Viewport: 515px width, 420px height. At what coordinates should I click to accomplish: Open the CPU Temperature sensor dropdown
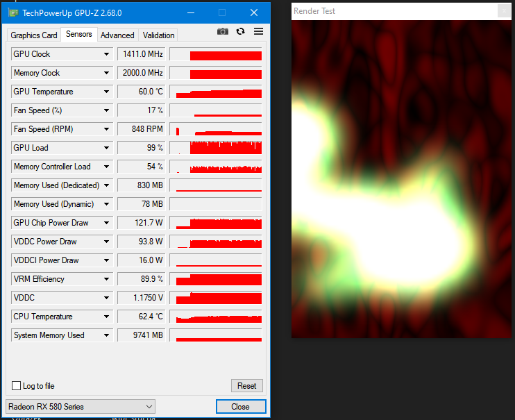pyautogui.click(x=106, y=317)
